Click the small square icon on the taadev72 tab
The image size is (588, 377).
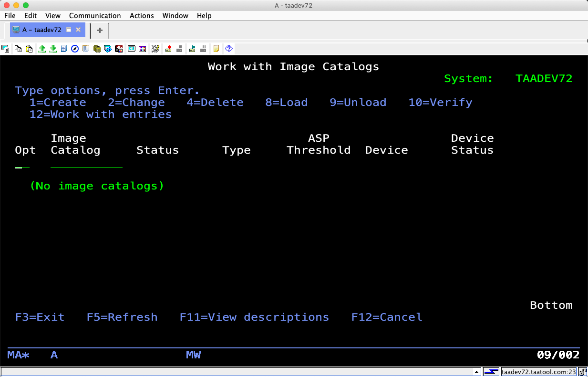(x=69, y=30)
